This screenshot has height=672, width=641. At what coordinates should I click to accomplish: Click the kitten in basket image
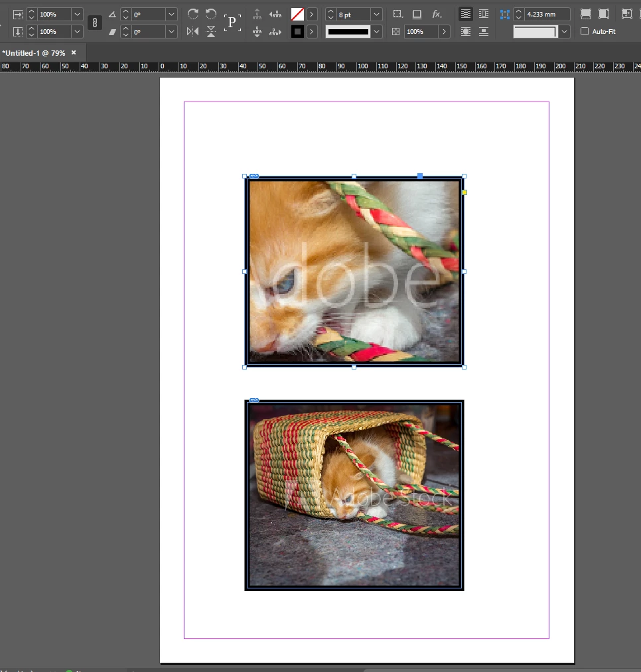(354, 496)
